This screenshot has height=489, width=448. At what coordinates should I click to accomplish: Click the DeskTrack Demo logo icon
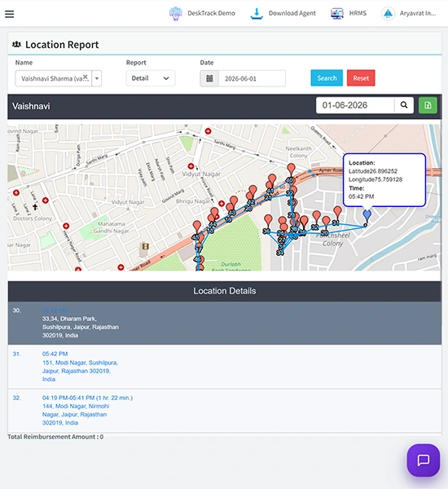tap(175, 13)
